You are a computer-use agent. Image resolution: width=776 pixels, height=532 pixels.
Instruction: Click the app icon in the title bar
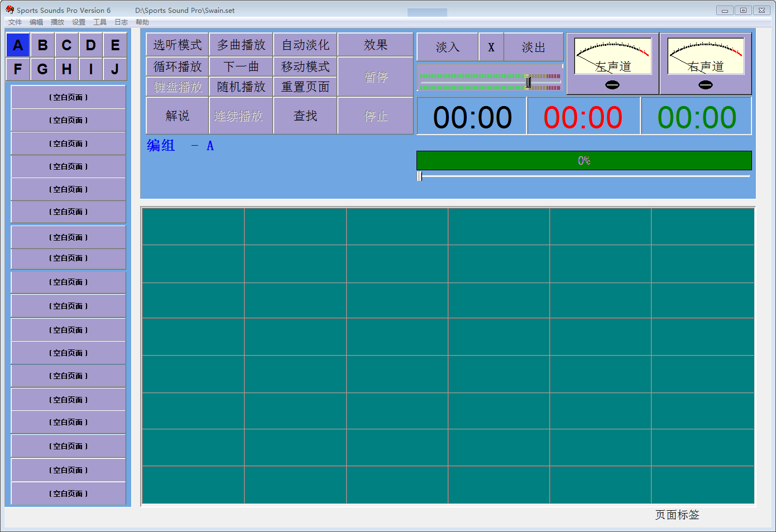[x=9, y=9]
